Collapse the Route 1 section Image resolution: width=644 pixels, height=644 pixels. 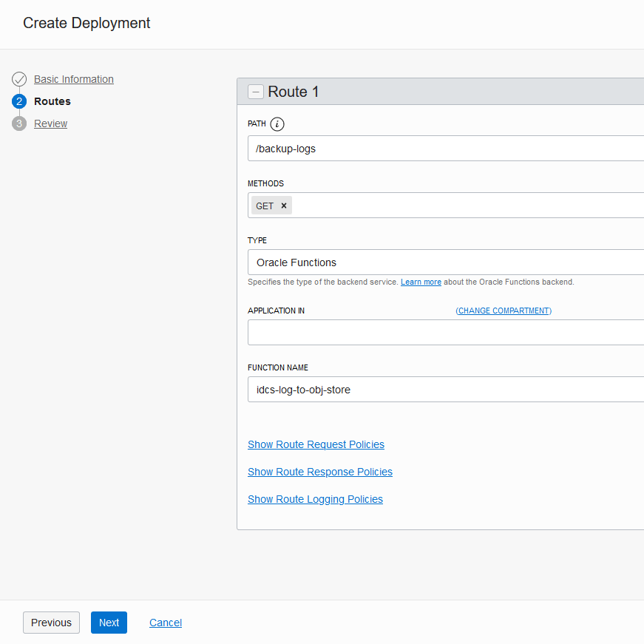(x=256, y=92)
